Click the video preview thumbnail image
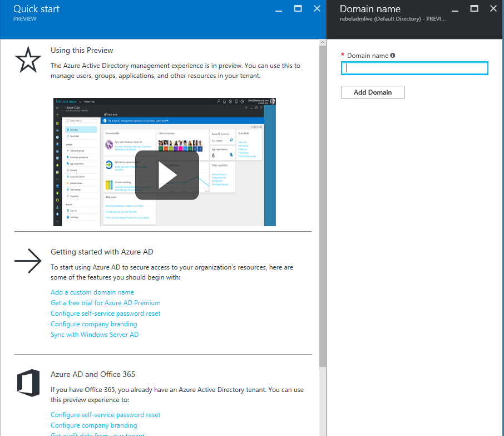The width and height of the screenshot is (504, 436). coord(165,162)
